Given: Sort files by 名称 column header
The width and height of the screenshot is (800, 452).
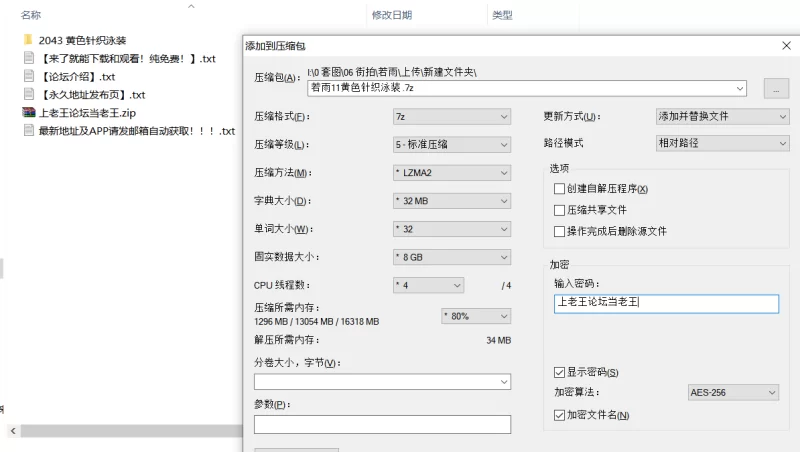Looking at the screenshot, I should click(x=31, y=15).
